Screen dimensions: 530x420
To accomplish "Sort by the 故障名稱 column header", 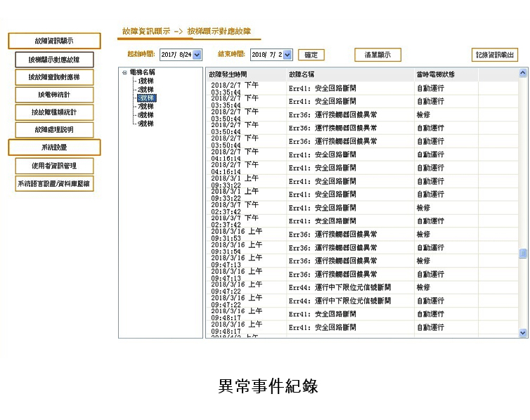I will pyautogui.click(x=350, y=74).
